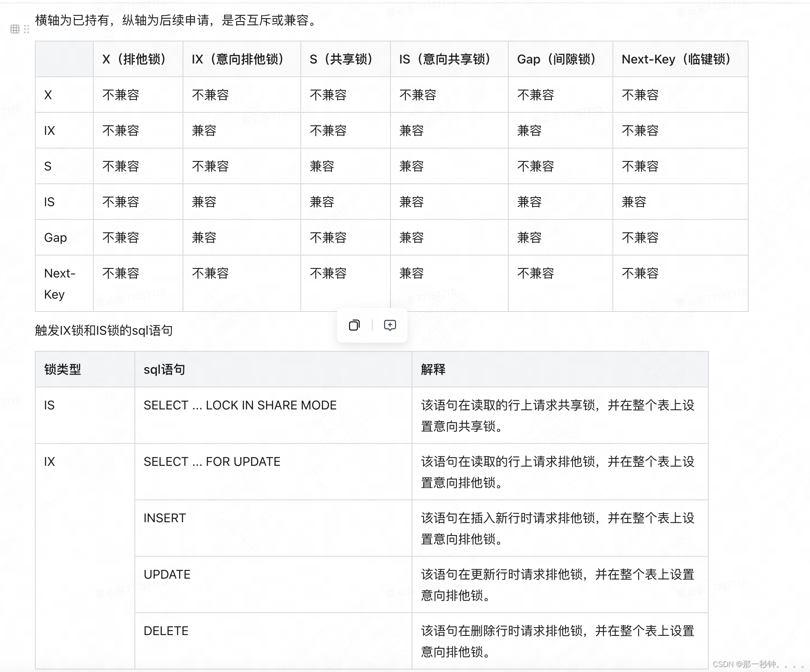Select the SELECT ... FOR UPDATE cell
Screen dimensions: 810x672
pyautogui.click(x=212, y=462)
